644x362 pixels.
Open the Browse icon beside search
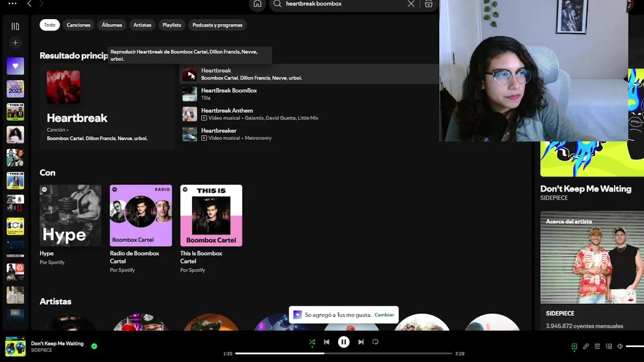tap(428, 4)
